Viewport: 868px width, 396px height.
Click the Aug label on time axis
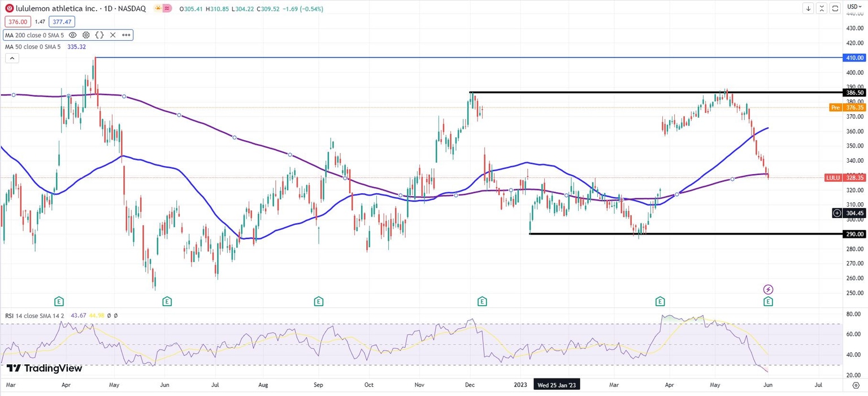[263, 385]
